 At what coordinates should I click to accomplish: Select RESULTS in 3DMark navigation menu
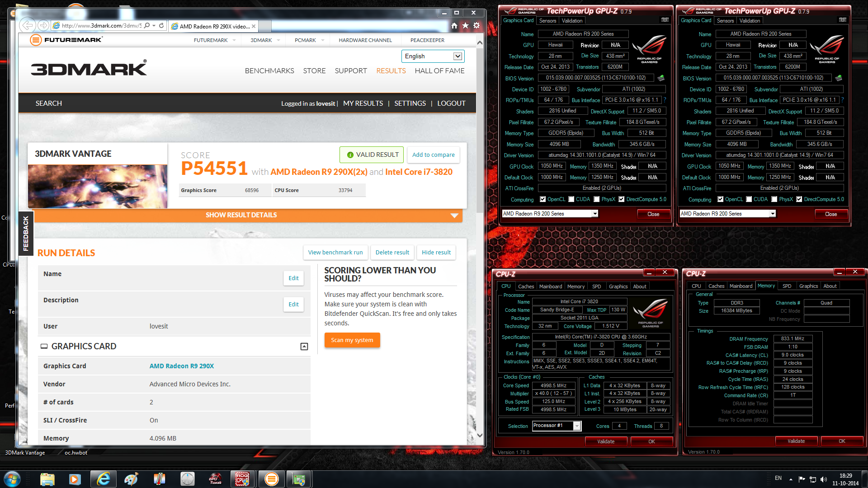391,71
